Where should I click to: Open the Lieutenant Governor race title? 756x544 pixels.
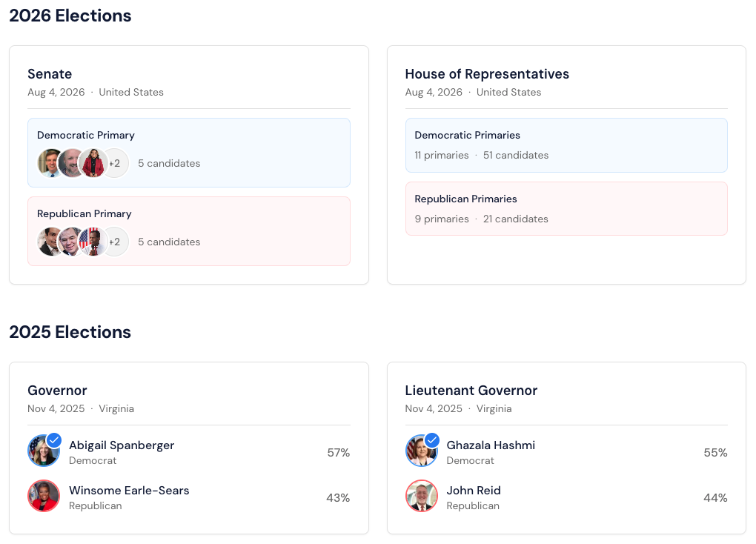(x=471, y=391)
